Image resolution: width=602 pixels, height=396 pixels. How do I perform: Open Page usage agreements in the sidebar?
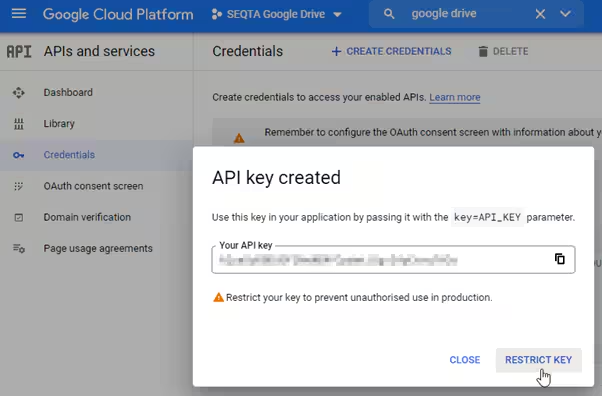96,249
